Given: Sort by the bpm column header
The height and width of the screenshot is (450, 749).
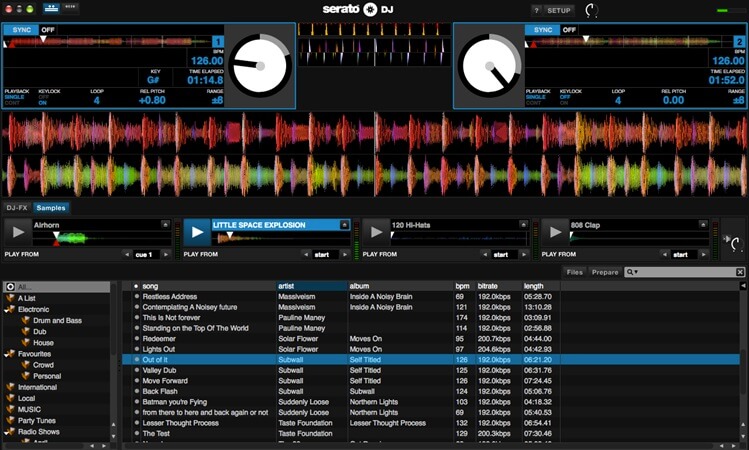Looking at the screenshot, I should 463,286.
